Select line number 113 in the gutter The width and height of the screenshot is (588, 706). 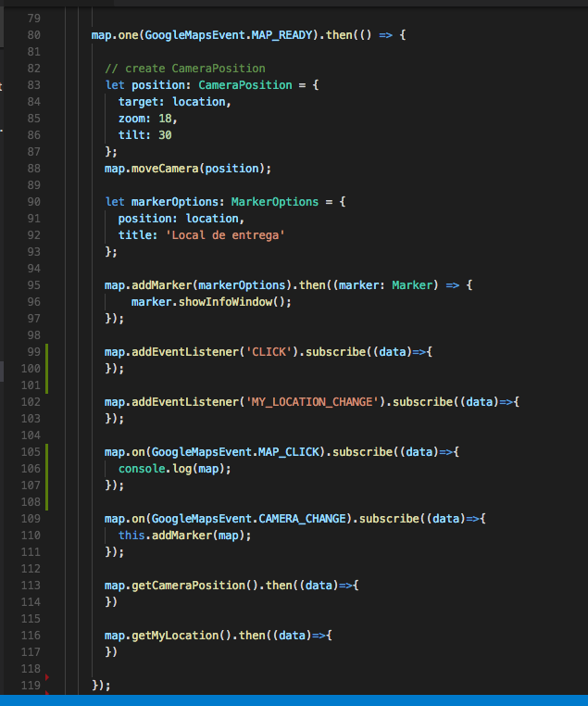[x=31, y=586]
